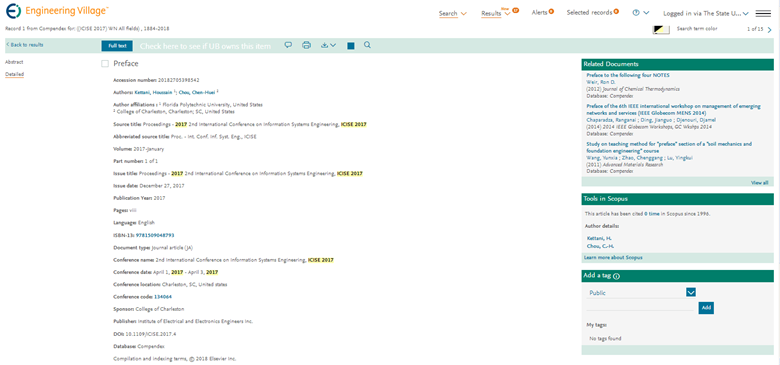Open the speech bubble comment icon
Image resolution: width=780 pixels, height=365 pixels.
[x=288, y=45]
